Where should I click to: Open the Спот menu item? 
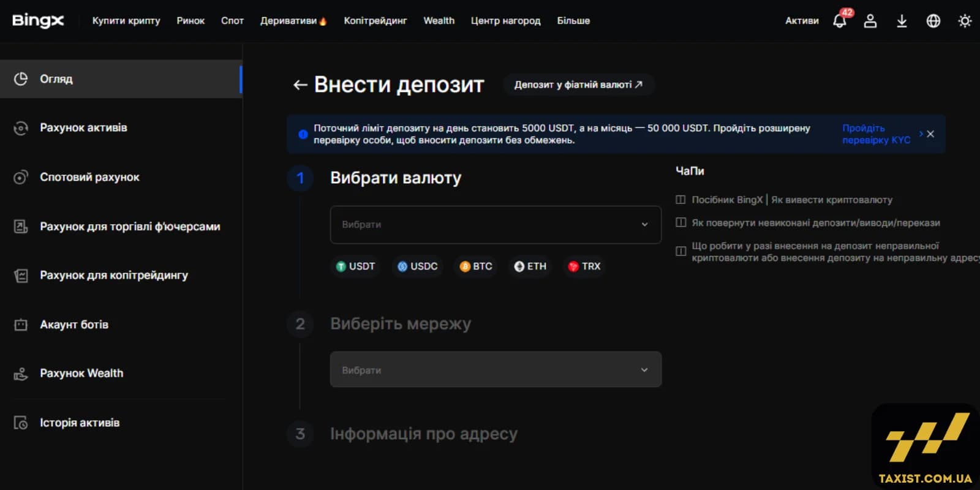[x=232, y=21]
